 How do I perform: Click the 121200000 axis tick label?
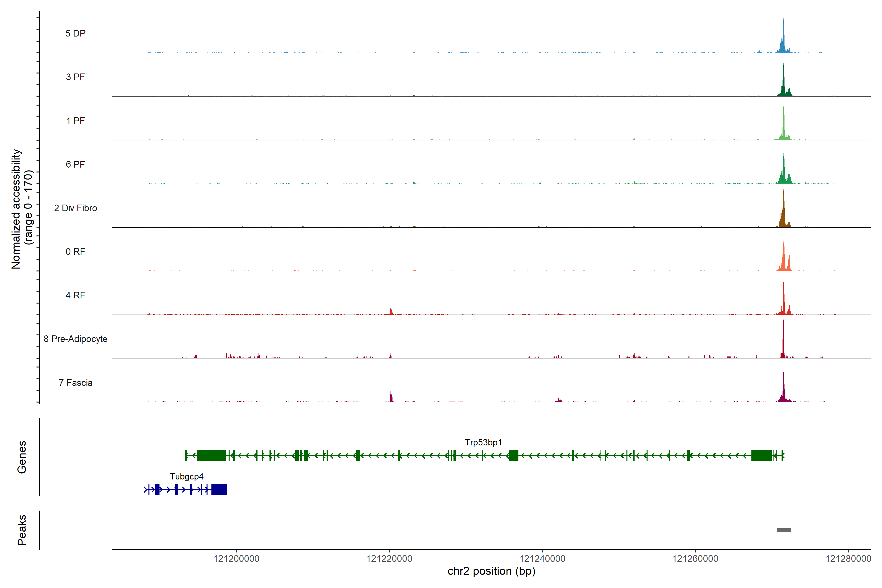tap(236, 559)
